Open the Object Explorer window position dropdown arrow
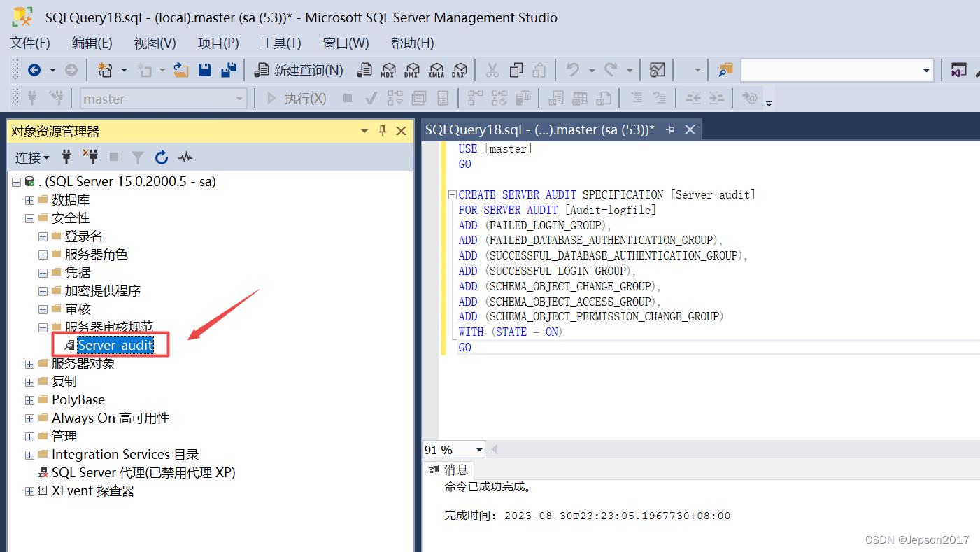This screenshot has width=980, height=552. 364,131
